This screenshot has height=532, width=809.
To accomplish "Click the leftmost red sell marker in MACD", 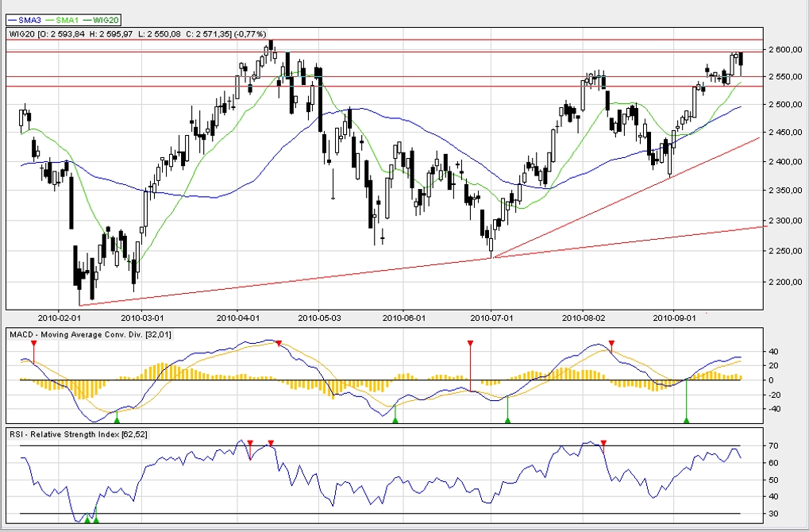I will coord(33,343).
